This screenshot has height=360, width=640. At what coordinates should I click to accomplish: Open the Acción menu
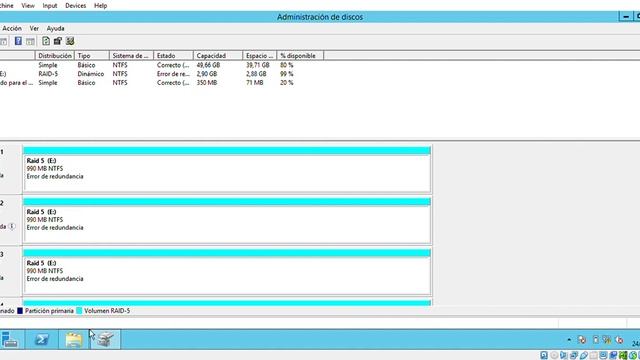click(x=12, y=28)
